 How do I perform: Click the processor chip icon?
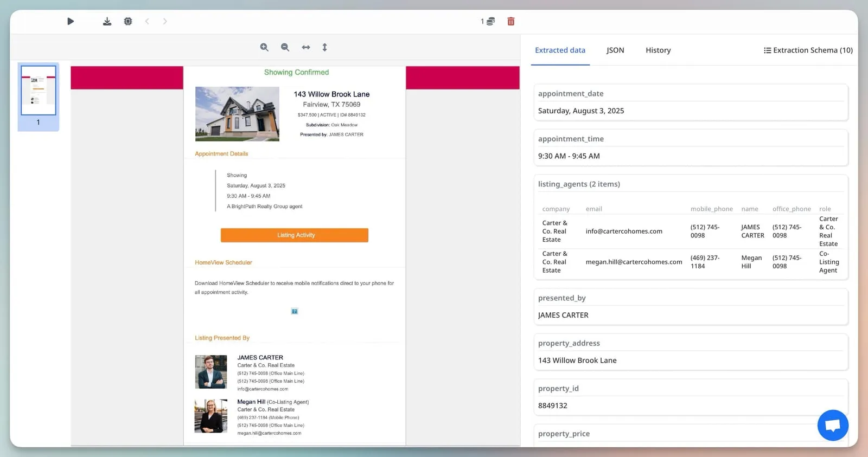pyautogui.click(x=128, y=22)
